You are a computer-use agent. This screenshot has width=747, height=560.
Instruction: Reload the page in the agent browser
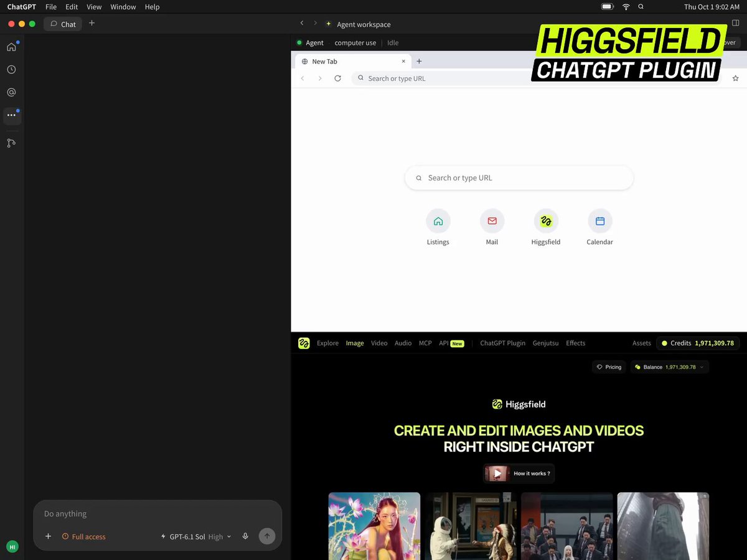click(337, 78)
